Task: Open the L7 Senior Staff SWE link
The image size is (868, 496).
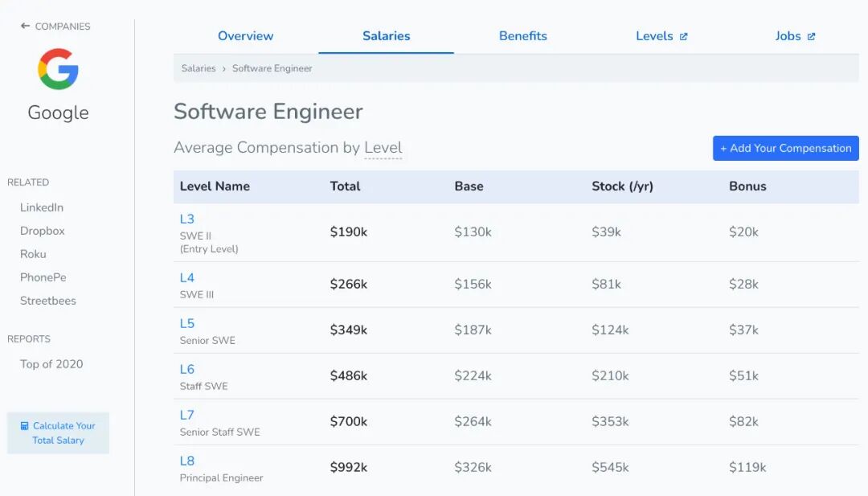Action: click(187, 415)
